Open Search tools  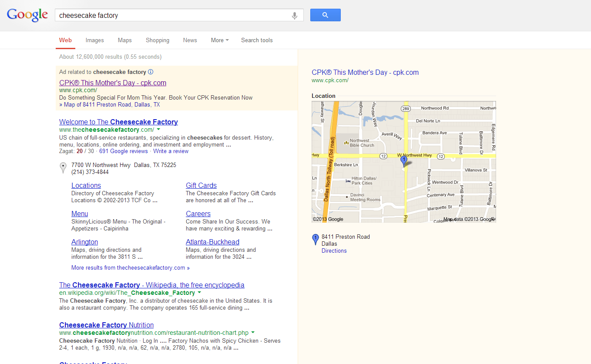(257, 40)
